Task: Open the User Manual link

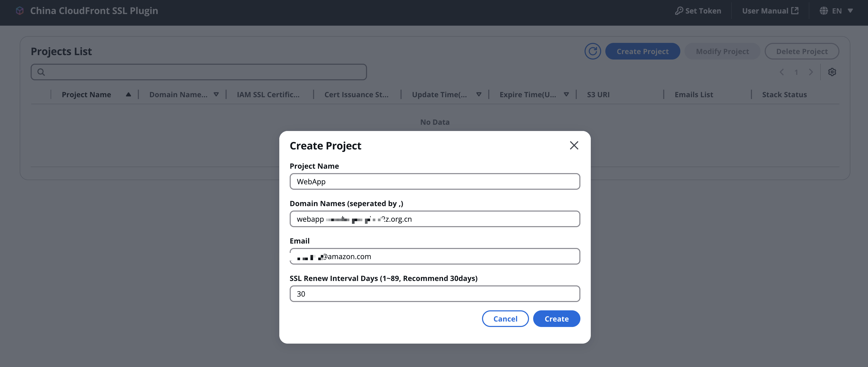Action: (x=770, y=11)
